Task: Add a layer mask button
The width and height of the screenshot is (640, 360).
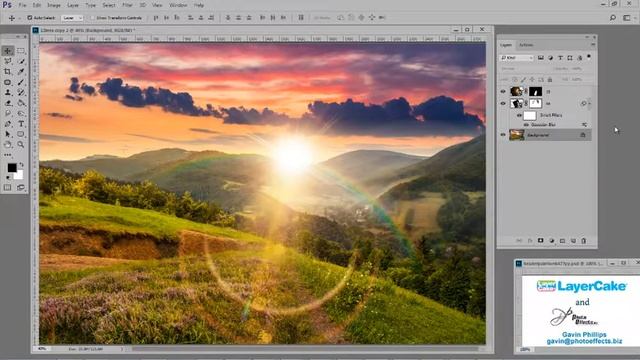Action: [x=540, y=241]
